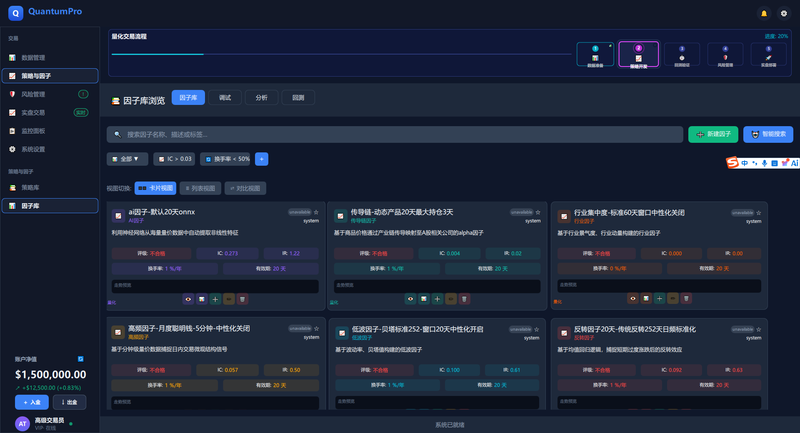Open the settings gear icon in the top-right corner
The image size is (800, 433).
tap(784, 13)
